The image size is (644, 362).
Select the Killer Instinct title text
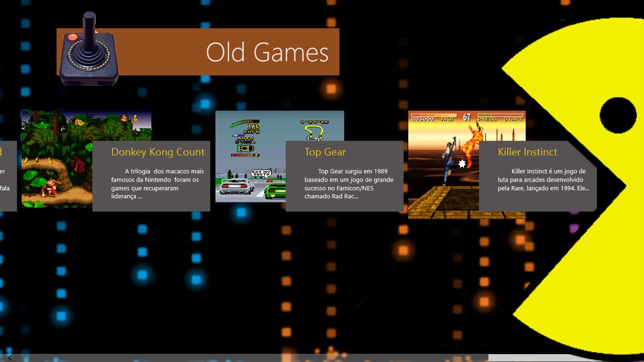pyautogui.click(x=527, y=152)
